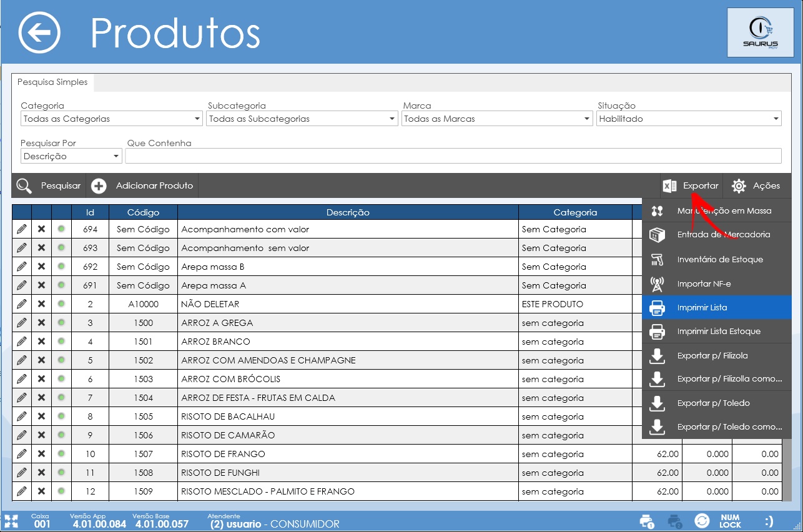Click the Adicionar Produto button

(142, 185)
